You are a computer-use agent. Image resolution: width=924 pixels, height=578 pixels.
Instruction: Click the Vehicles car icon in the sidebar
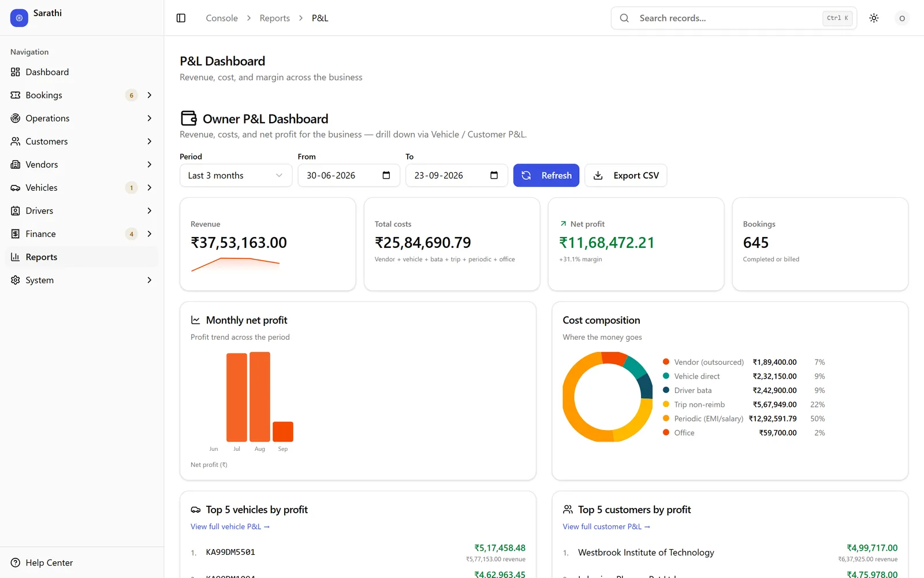(16, 187)
